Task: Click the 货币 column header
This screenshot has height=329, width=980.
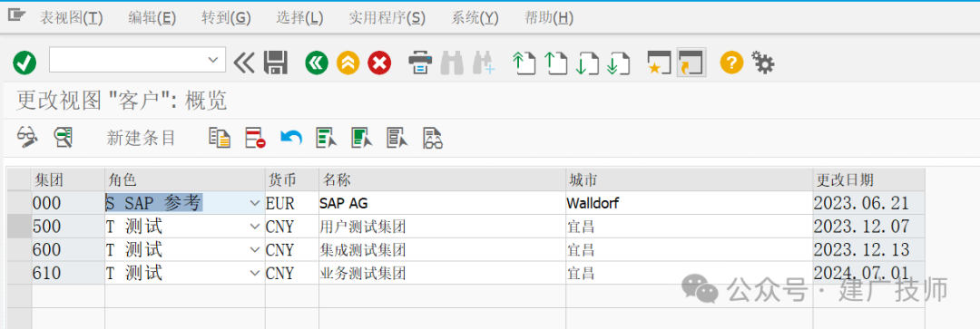Action: [291, 179]
